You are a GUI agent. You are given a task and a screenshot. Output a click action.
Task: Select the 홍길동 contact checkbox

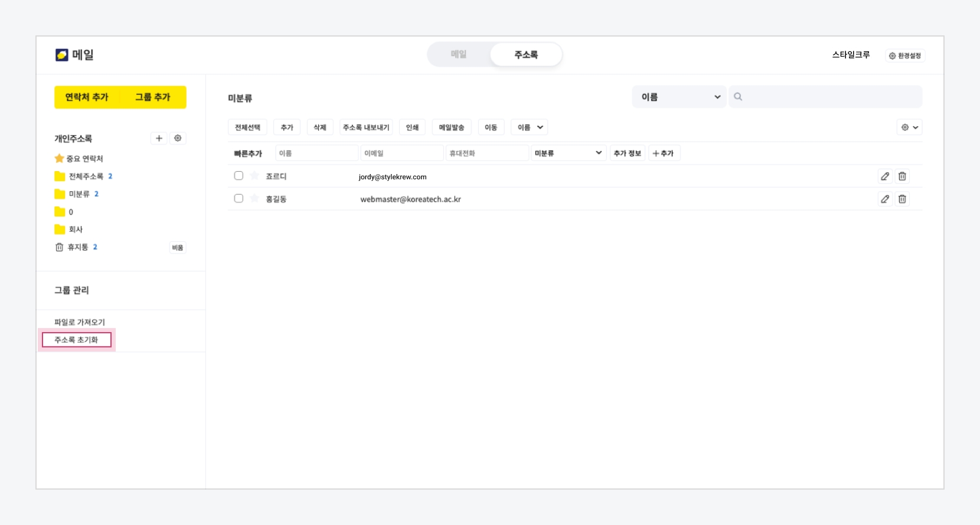[x=239, y=199]
